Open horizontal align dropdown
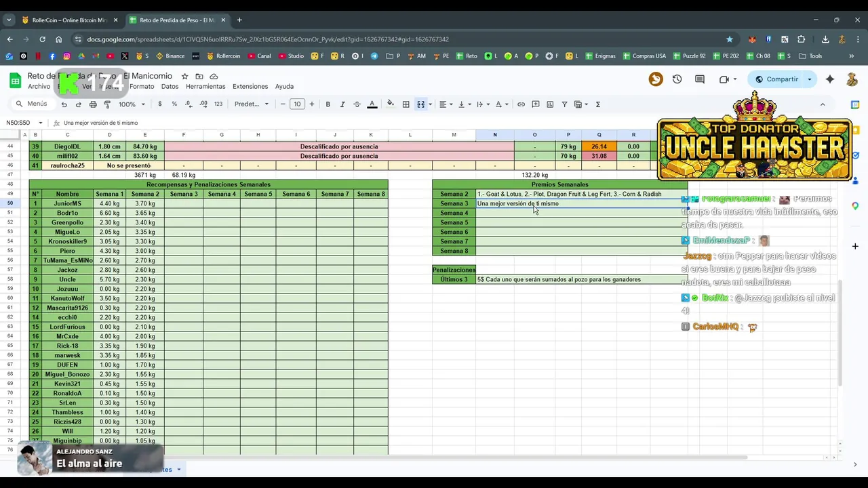868x488 pixels. pos(445,104)
